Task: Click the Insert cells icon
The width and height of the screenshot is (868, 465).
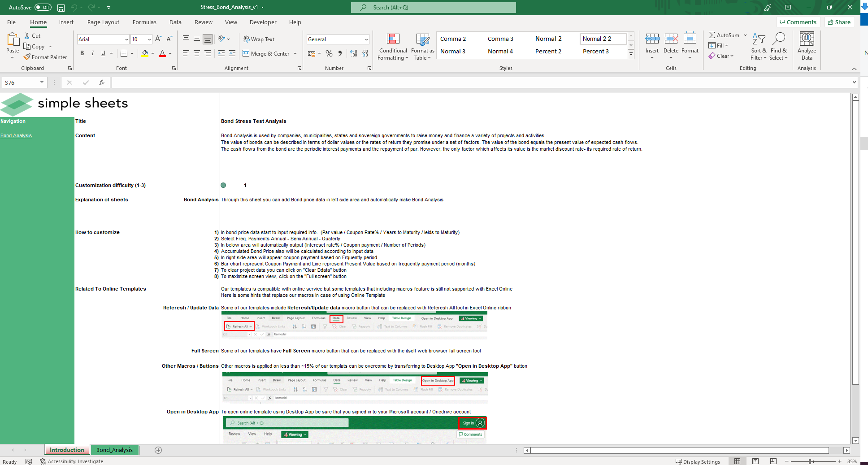Action: pos(652,39)
